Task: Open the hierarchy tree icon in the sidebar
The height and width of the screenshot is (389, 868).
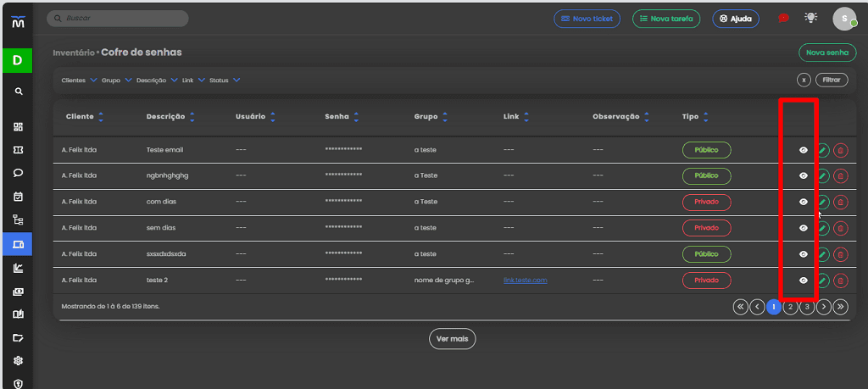Action: pyautogui.click(x=19, y=220)
